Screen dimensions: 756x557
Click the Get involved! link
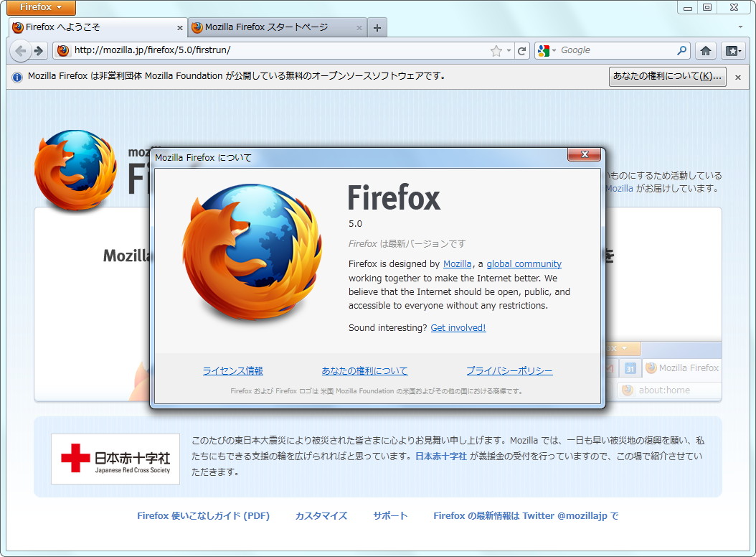(458, 327)
